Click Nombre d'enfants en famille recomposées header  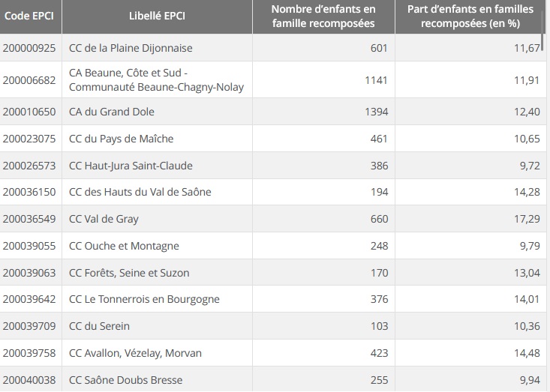point(323,16)
